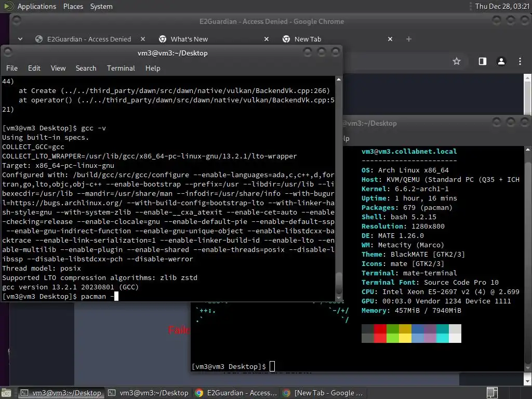Click the 'gcc -v' command line
532x399 pixels.
[54, 128]
